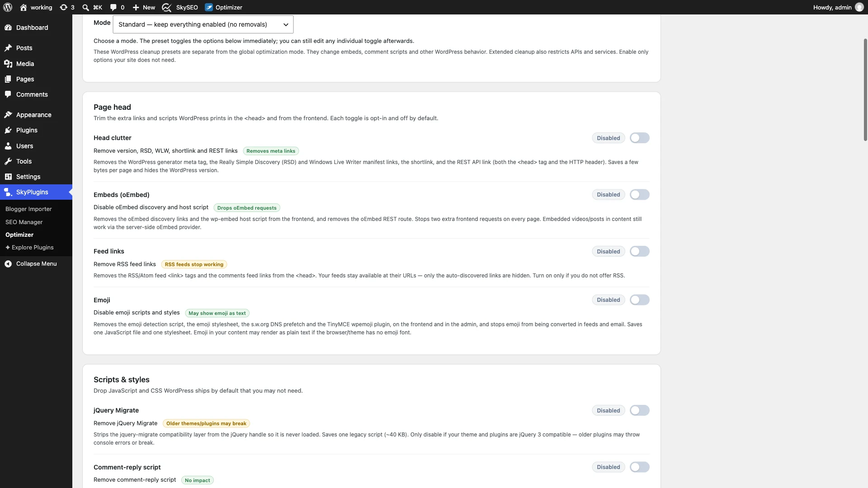Click the Media icon in sidebar
The image size is (868, 488).
click(x=8, y=64)
